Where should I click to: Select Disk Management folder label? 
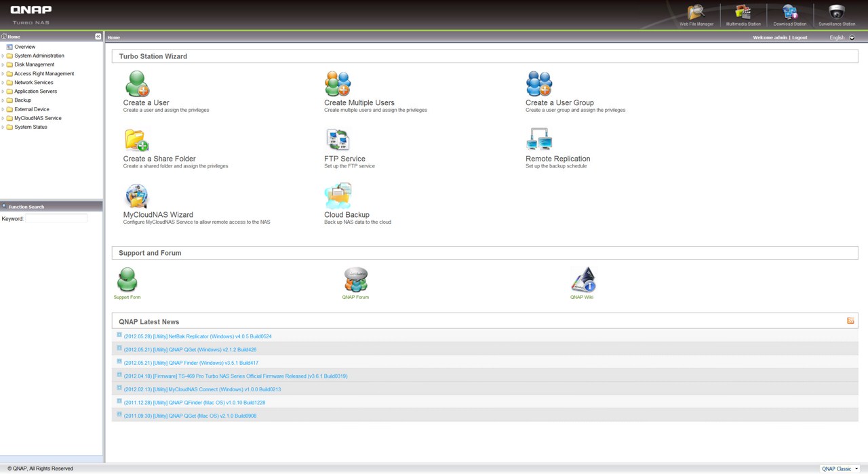(35, 64)
